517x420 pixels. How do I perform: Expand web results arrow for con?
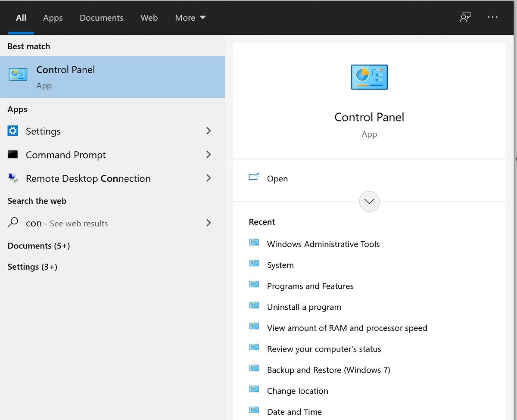pyautogui.click(x=209, y=223)
